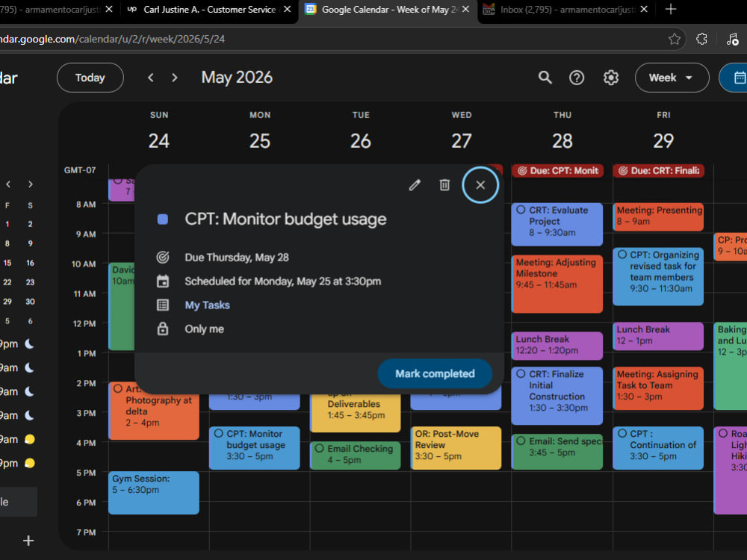Close the Google Calendar tab
The height and width of the screenshot is (560, 747).
[x=465, y=9]
